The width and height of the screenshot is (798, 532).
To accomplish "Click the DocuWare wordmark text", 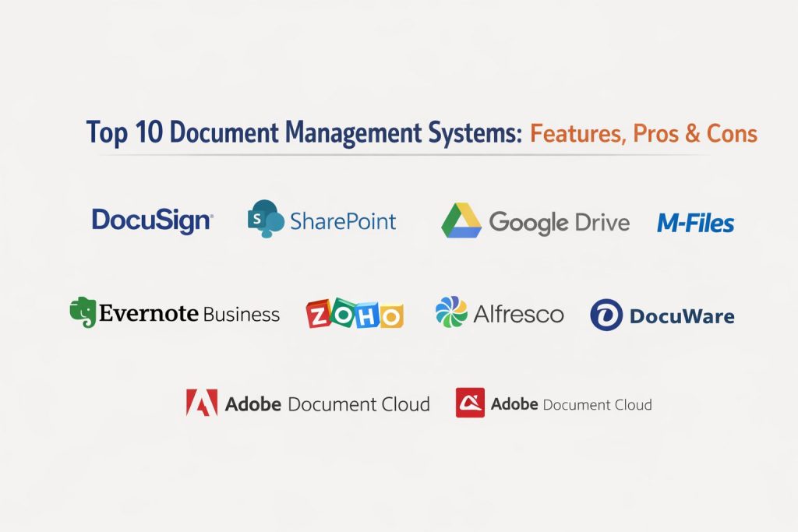I will 681,316.
